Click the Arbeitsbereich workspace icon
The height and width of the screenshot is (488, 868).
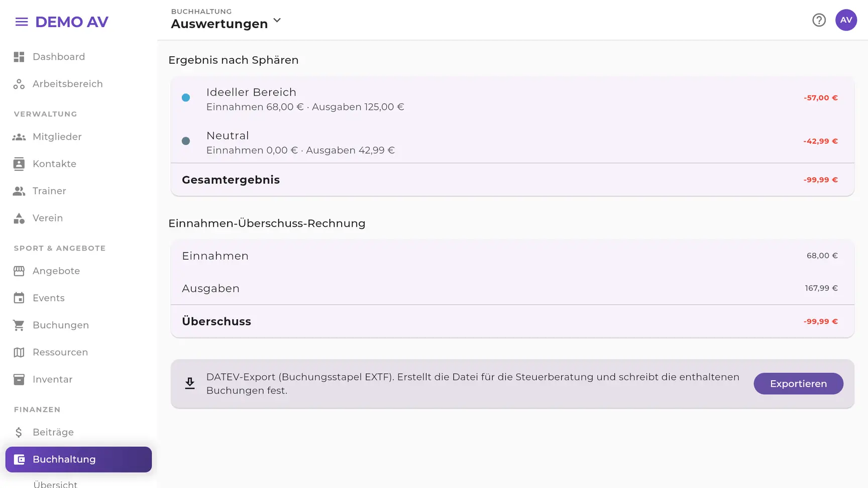(x=19, y=84)
